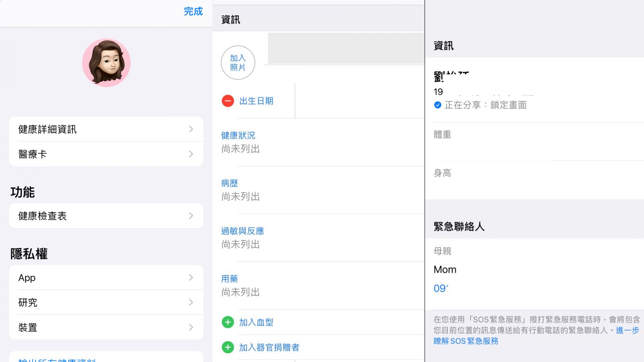Tap the 加入照片 circle
Screen dimensions: 644x362
tap(238, 63)
